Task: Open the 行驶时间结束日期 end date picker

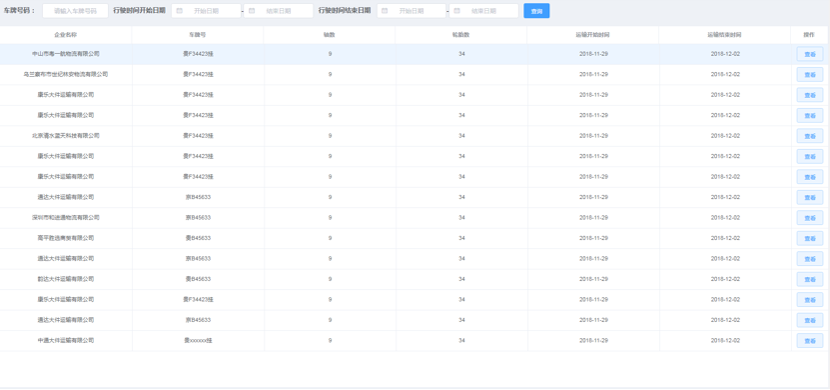Action: pos(484,11)
